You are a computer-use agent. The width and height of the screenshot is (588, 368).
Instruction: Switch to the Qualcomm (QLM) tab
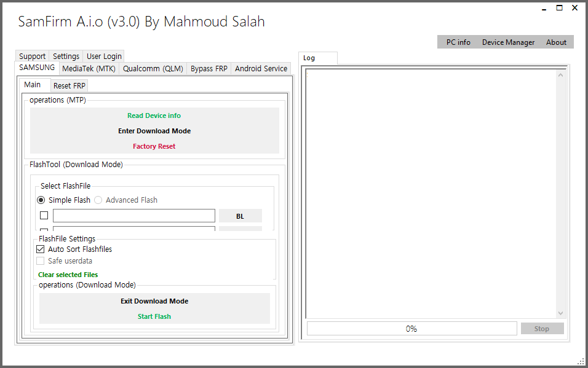(x=153, y=69)
